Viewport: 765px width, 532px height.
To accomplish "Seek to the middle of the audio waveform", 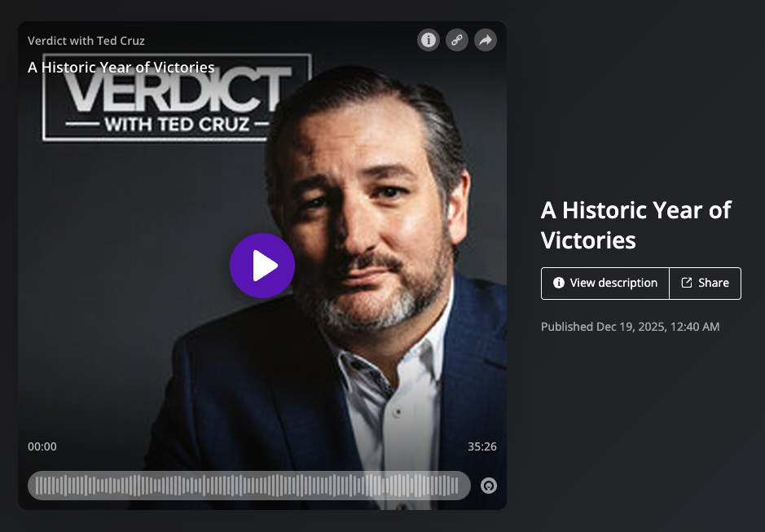I will coord(248,486).
